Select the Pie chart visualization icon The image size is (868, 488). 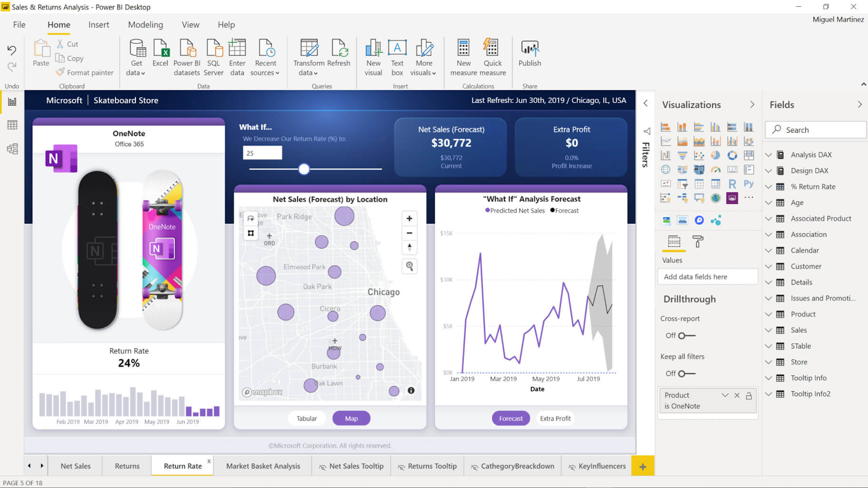point(715,155)
